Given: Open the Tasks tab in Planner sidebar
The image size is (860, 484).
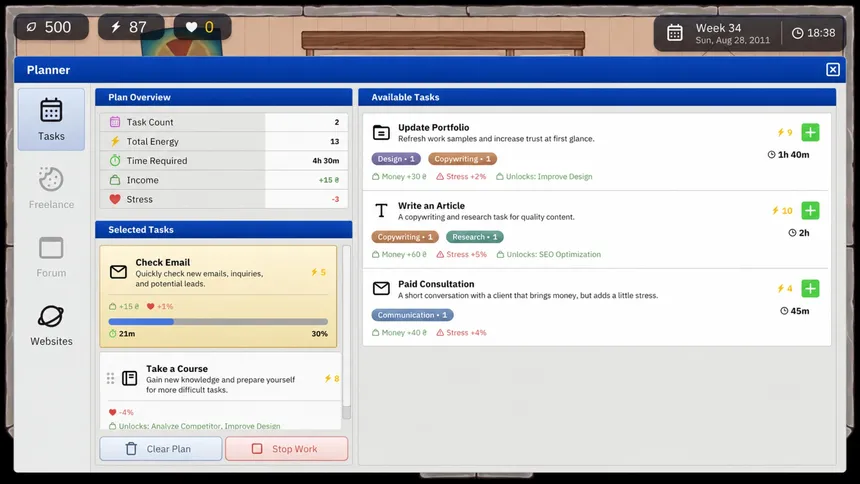Looking at the screenshot, I should pos(51,120).
